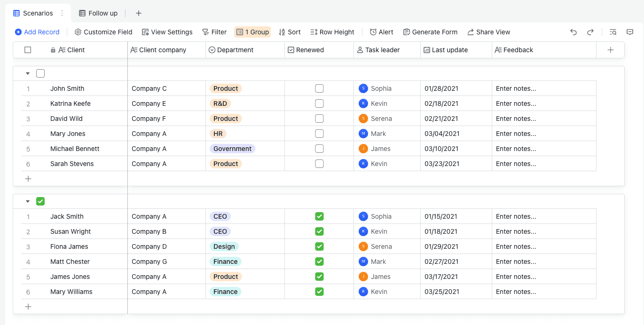Open the Department column header
644x325 pixels.
(245, 50)
